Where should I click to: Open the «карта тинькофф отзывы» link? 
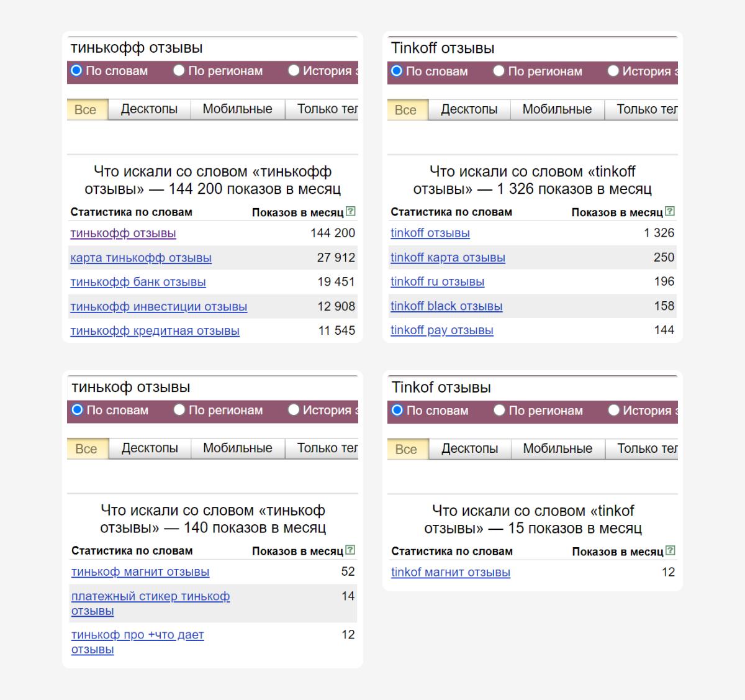(x=141, y=258)
